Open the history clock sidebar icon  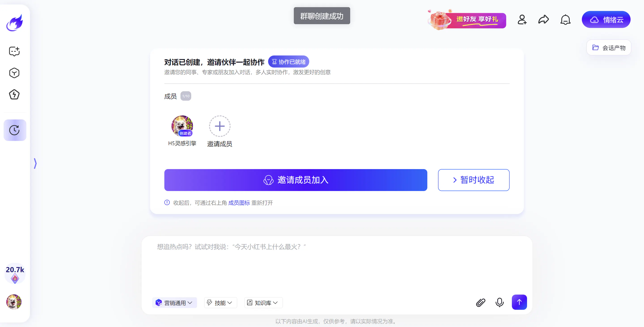tap(15, 130)
